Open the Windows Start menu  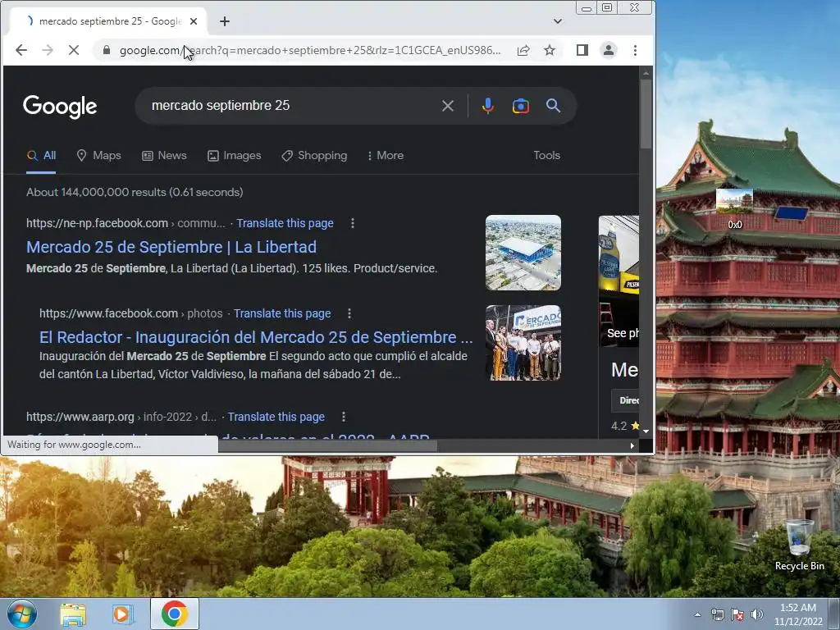[x=22, y=614]
